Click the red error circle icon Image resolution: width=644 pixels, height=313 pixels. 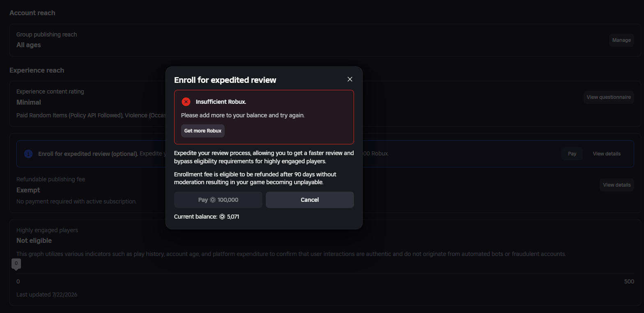[x=186, y=102]
